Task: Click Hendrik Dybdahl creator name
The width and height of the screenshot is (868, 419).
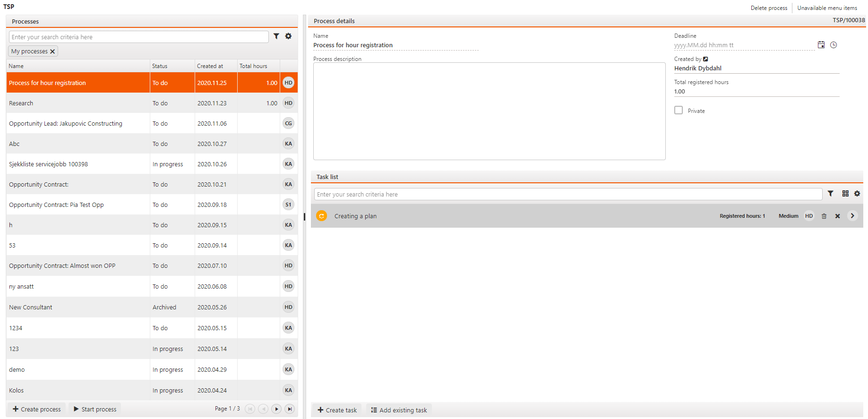Action: [697, 68]
